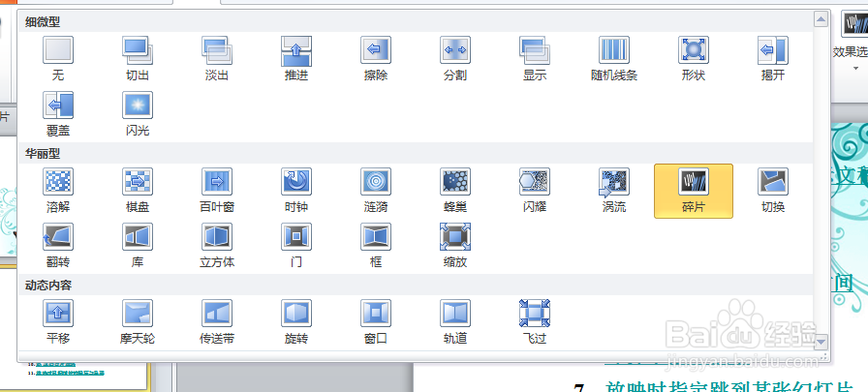Apply the 棋盘 checkerboard transition

click(138, 191)
